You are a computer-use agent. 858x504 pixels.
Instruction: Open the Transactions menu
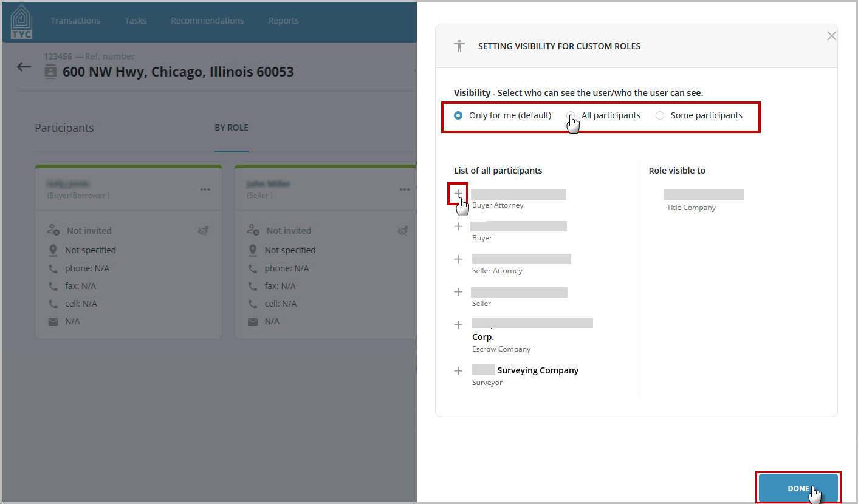(75, 21)
